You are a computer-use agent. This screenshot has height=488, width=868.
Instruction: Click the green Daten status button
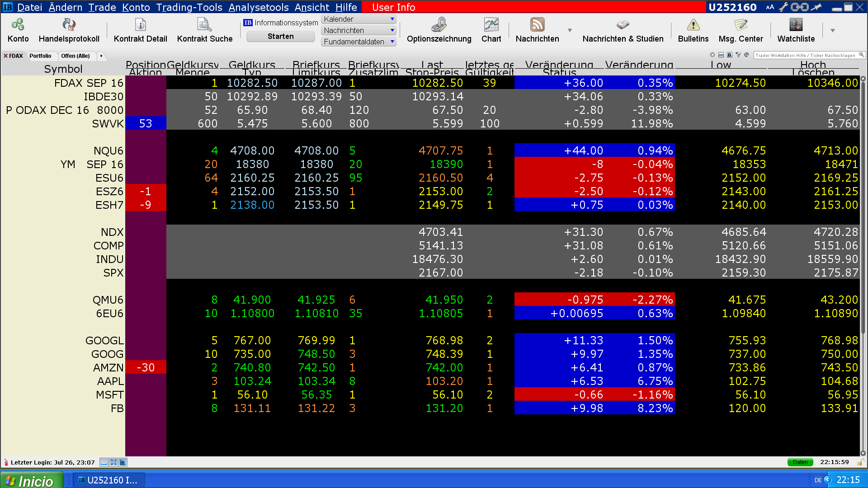800,462
